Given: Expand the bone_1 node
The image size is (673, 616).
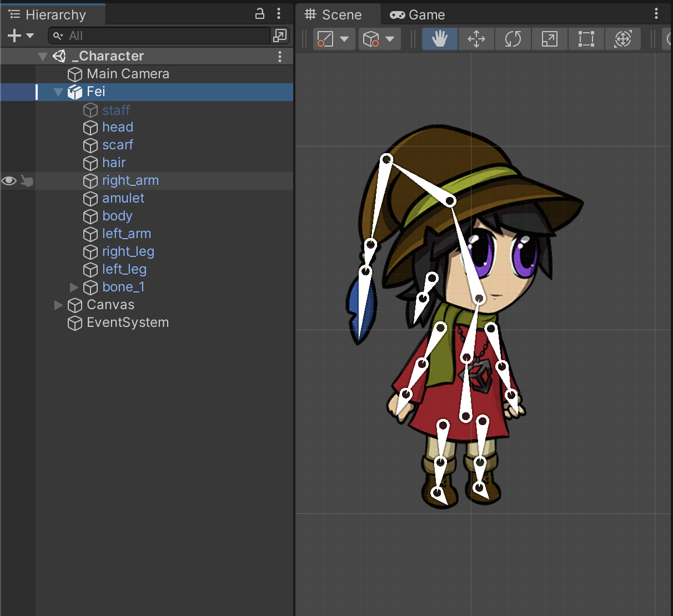Looking at the screenshot, I should click(74, 287).
